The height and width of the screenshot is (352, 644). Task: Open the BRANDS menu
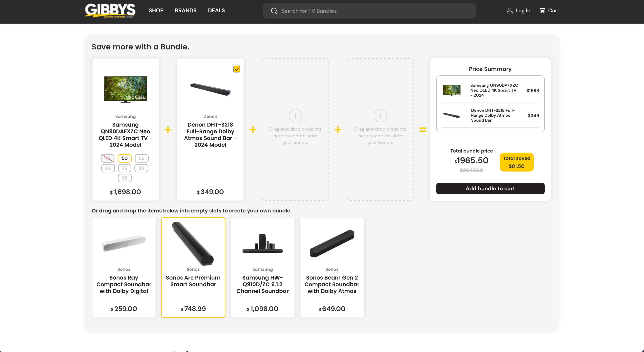(186, 11)
